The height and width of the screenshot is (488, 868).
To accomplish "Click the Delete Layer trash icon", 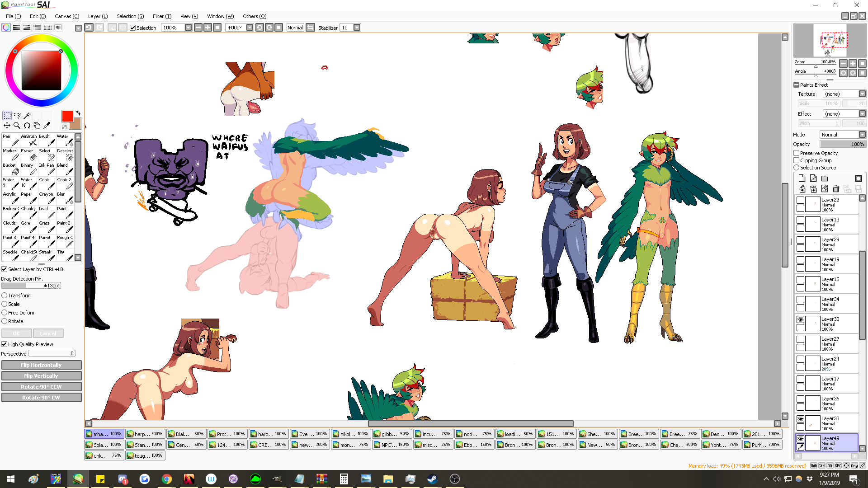I will (835, 189).
